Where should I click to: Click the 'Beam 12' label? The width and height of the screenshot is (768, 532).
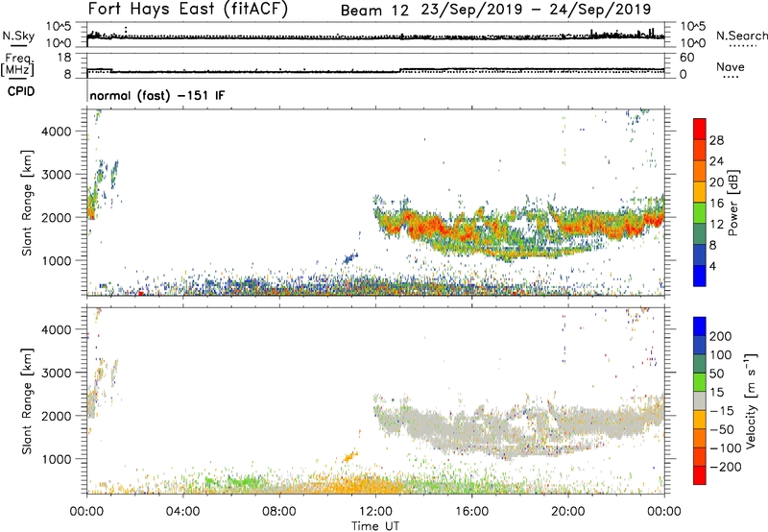pos(374,11)
